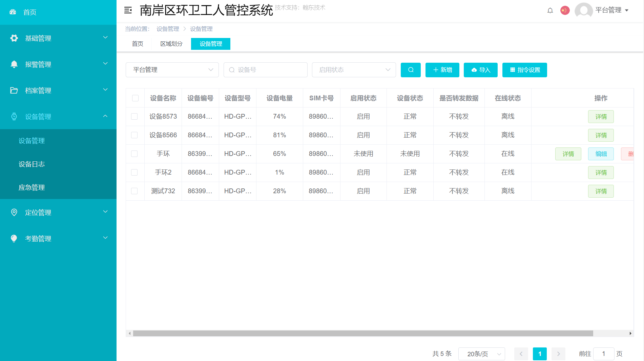Click the 设备电量 column header
The image size is (644, 361).
(x=279, y=98)
